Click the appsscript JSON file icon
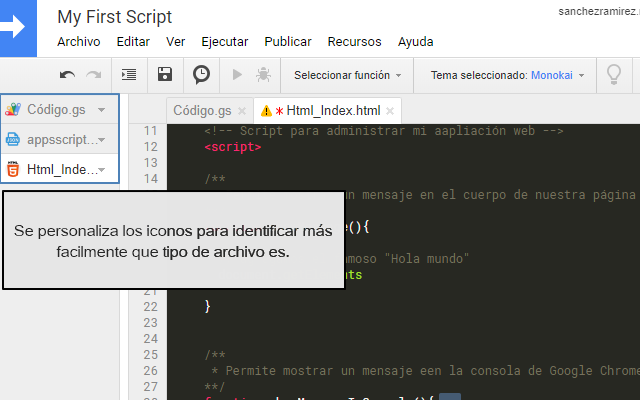This screenshot has width=640, height=400. (x=13, y=140)
